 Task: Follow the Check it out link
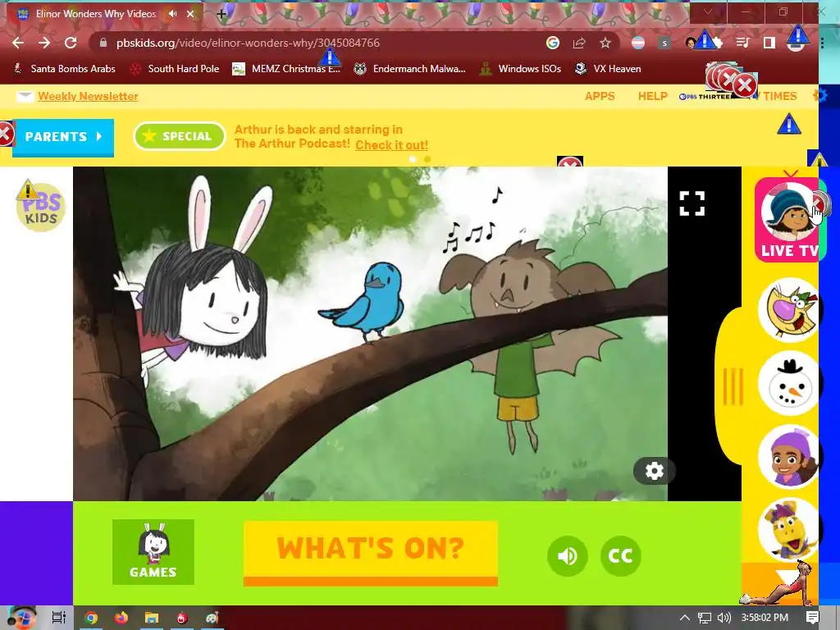[391, 145]
